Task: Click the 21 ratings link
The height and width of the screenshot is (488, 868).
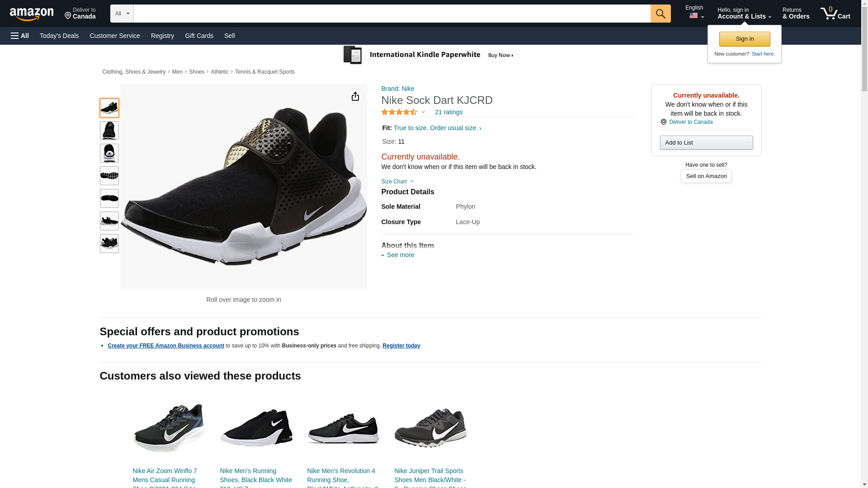Action: coord(448,112)
